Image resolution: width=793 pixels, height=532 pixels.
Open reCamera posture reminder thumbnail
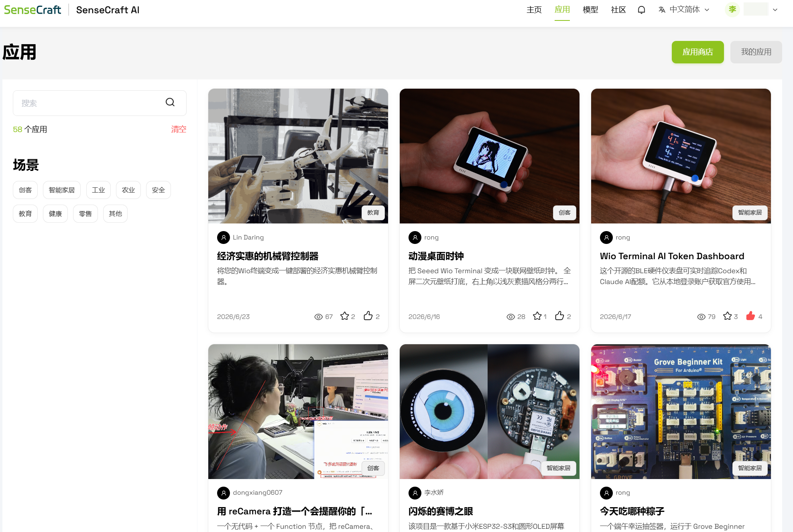tap(298, 412)
